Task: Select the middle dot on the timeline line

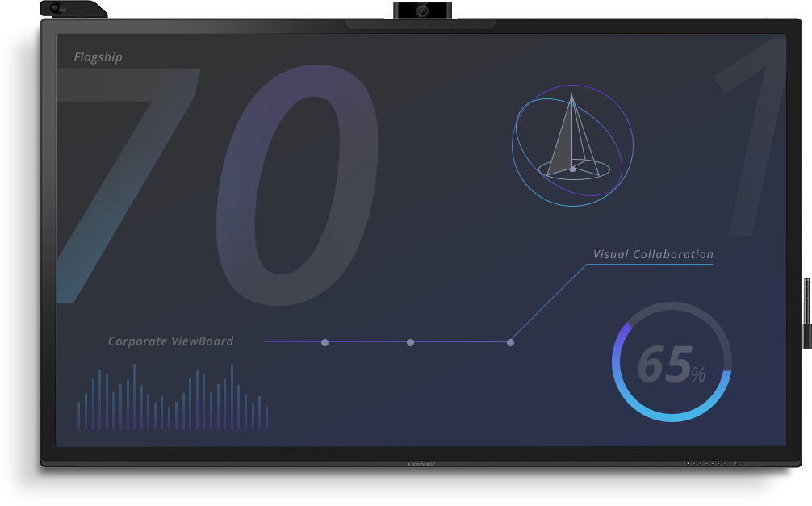Action: pyautogui.click(x=410, y=343)
